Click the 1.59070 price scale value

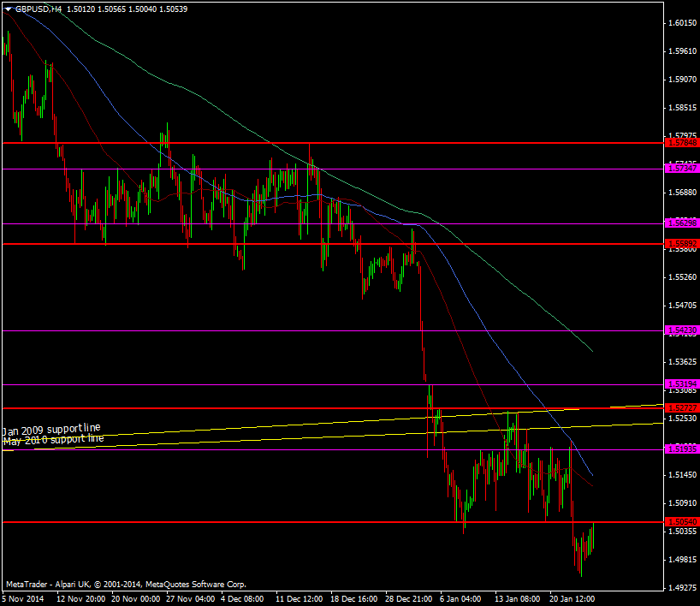point(682,80)
